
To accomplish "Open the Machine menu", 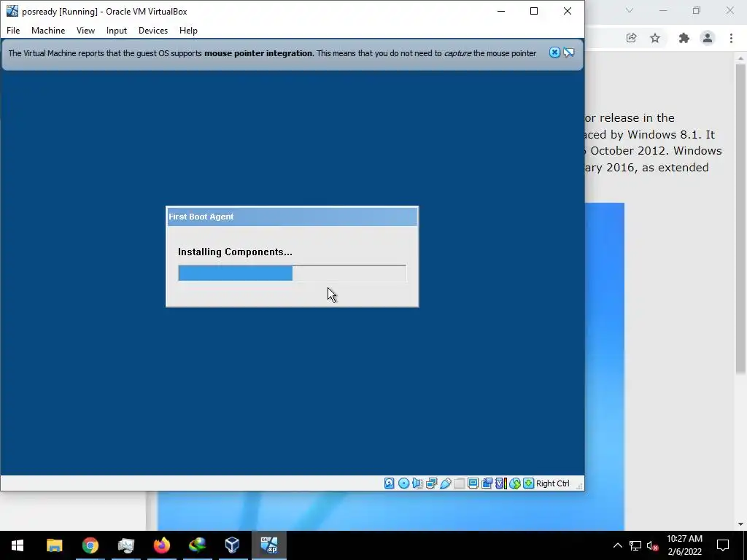I will tap(48, 31).
